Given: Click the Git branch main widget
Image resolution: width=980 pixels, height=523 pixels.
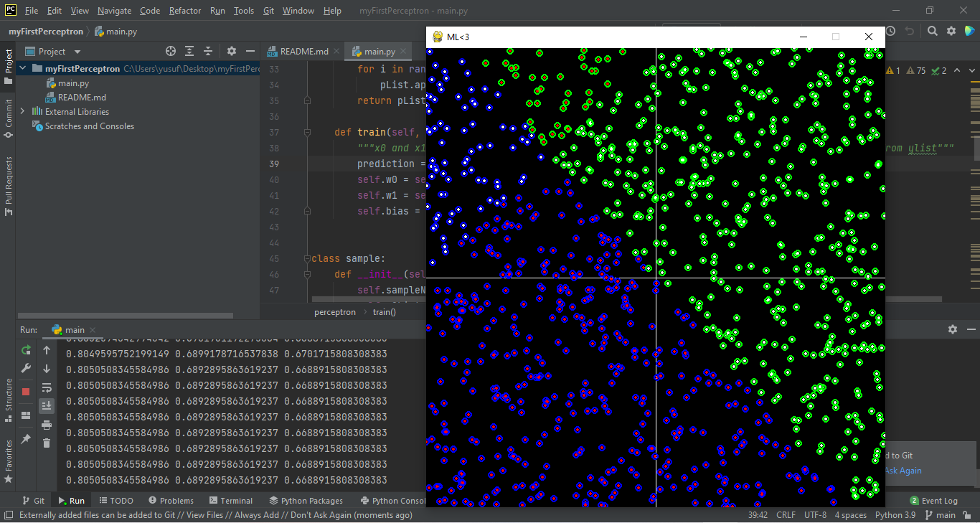Looking at the screenshot, I should 941,515.
